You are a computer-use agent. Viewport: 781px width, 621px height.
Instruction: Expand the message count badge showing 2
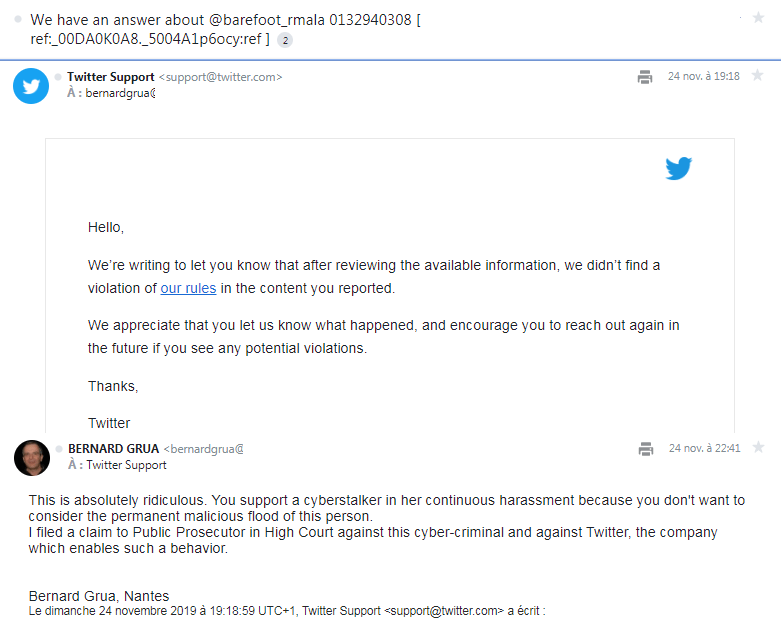[x=285, y=40]
